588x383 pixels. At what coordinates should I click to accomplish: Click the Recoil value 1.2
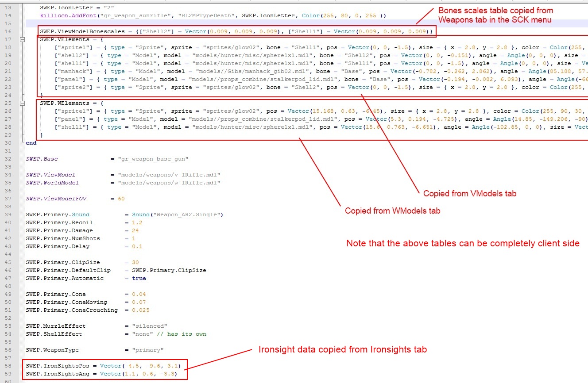137,223
